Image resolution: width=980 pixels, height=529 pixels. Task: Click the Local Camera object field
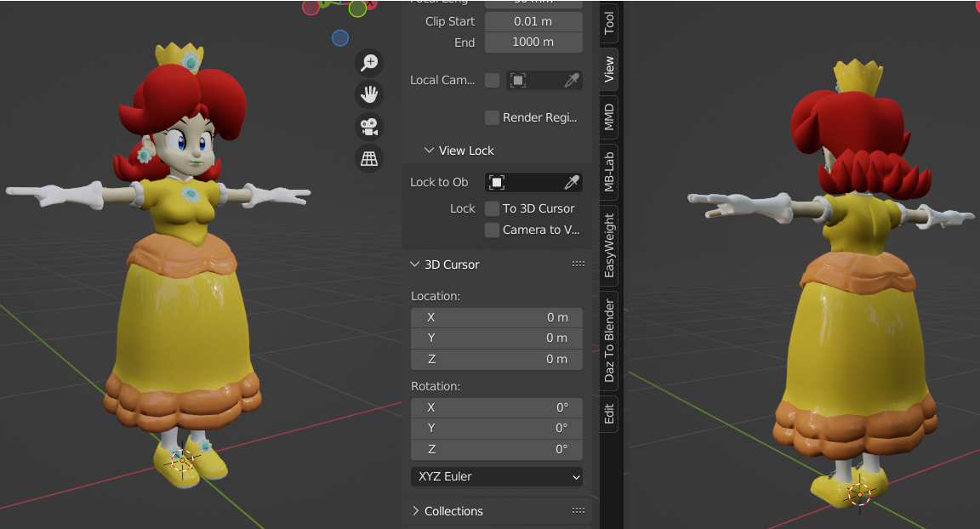pyautogui.click(x=544, y=80)
